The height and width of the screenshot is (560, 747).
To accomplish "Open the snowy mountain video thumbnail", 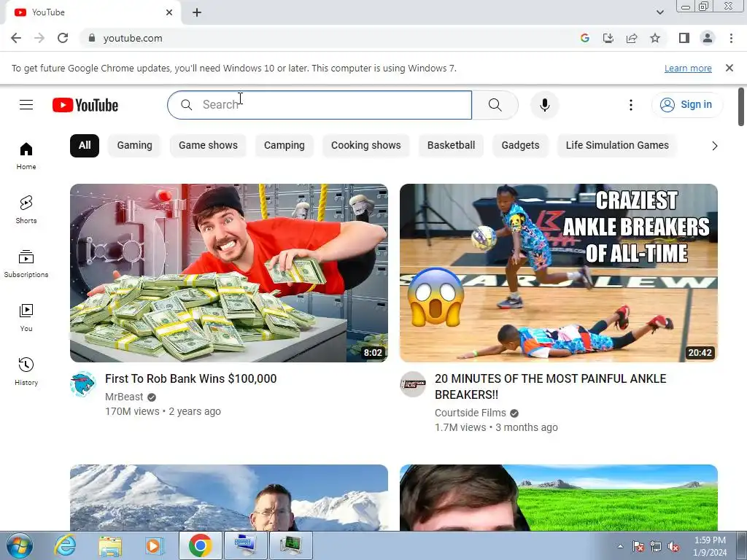I will [228, 497].
